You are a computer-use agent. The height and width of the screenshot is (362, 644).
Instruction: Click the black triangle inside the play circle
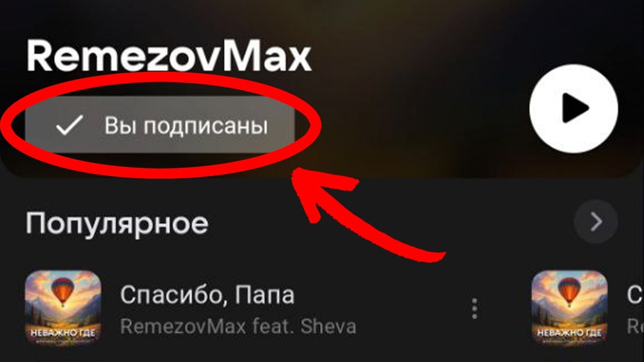(x=575, y=109)
